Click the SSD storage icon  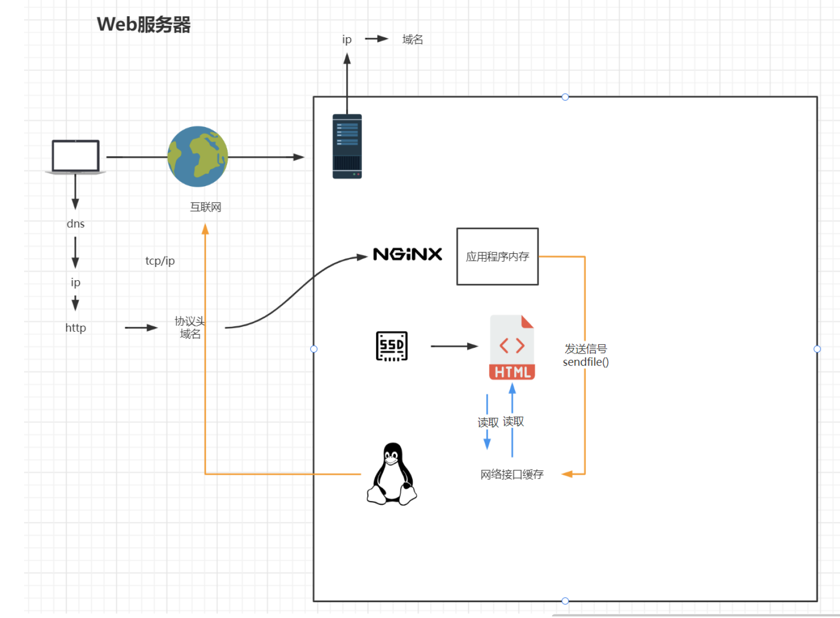pyautogui.click(x=391, y=345)
